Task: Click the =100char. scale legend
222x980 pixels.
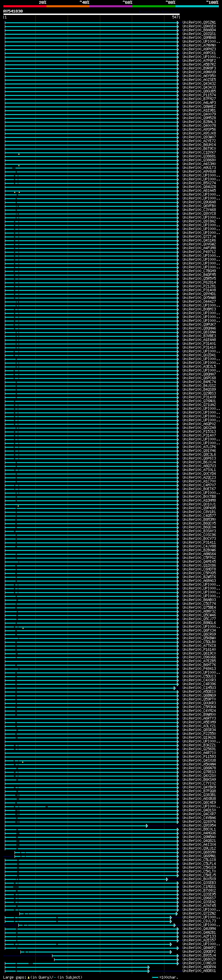Action: tap(165, 977)
